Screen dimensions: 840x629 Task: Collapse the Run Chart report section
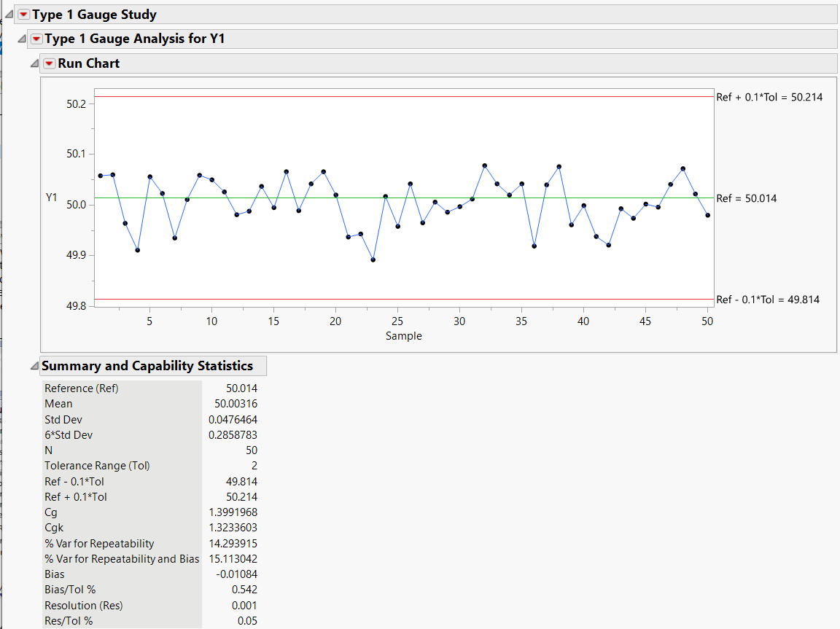pos(34,63)
